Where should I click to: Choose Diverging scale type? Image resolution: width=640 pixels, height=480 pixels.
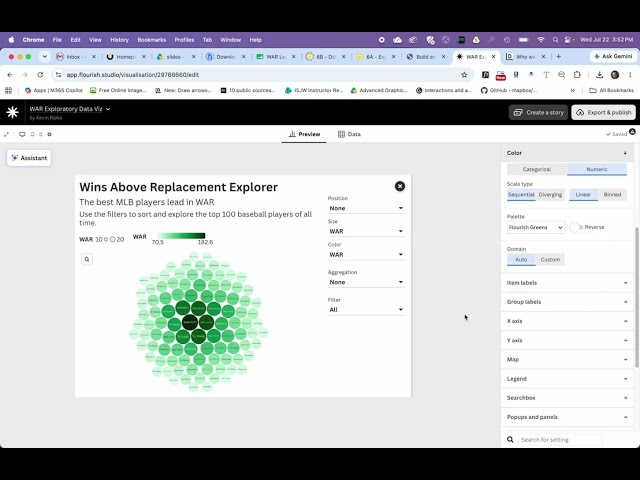550,195
